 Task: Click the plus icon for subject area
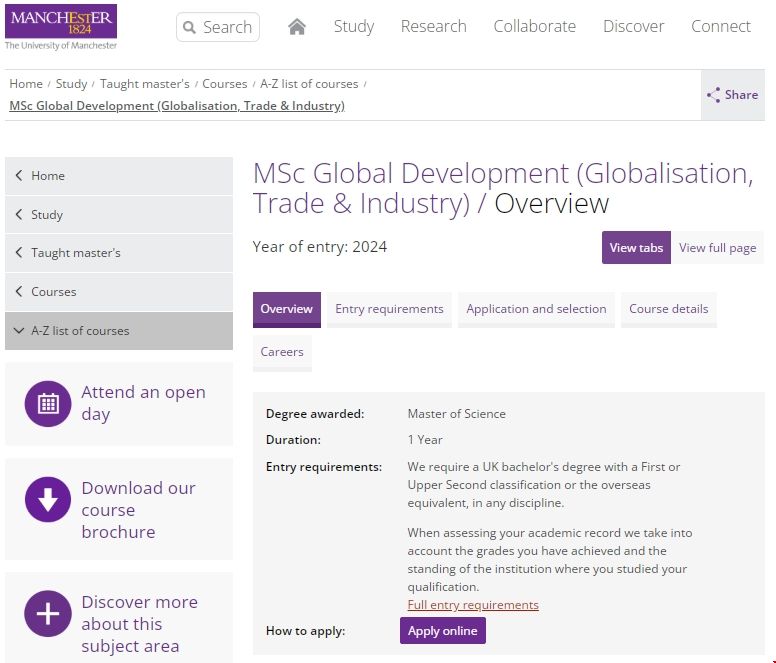pos(48,613)
